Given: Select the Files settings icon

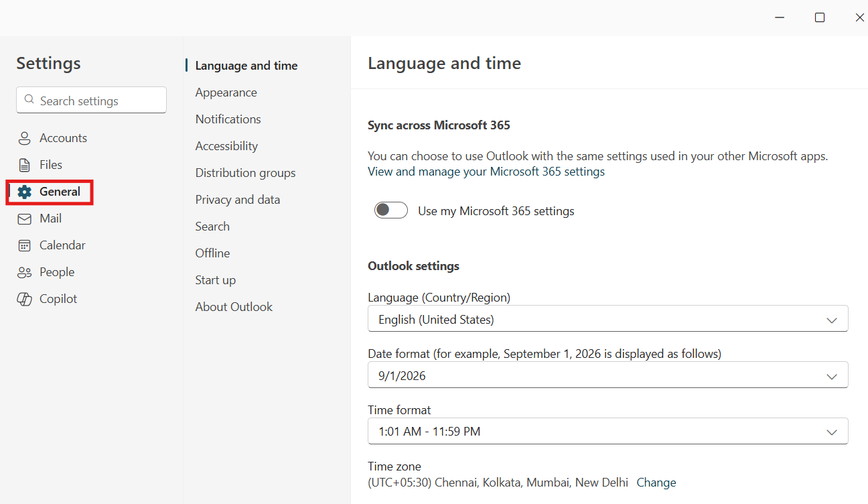Looking at the screenshot, I should (x=23, y=164).
